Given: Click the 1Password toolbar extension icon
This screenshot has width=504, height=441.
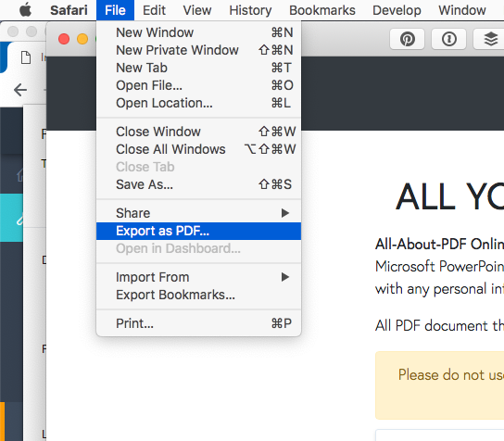Looking at the screenshot, I should (x=448, y=39).
